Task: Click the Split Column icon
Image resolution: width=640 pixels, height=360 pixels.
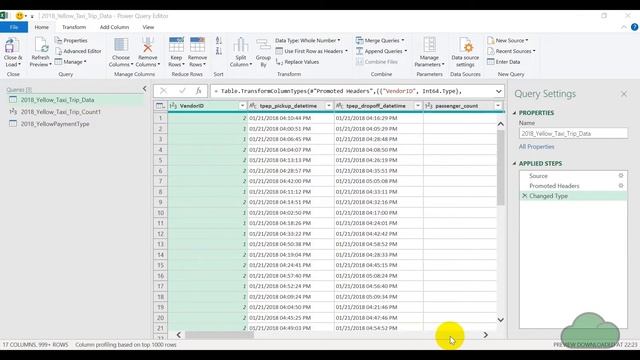Action: coord(241,45)
